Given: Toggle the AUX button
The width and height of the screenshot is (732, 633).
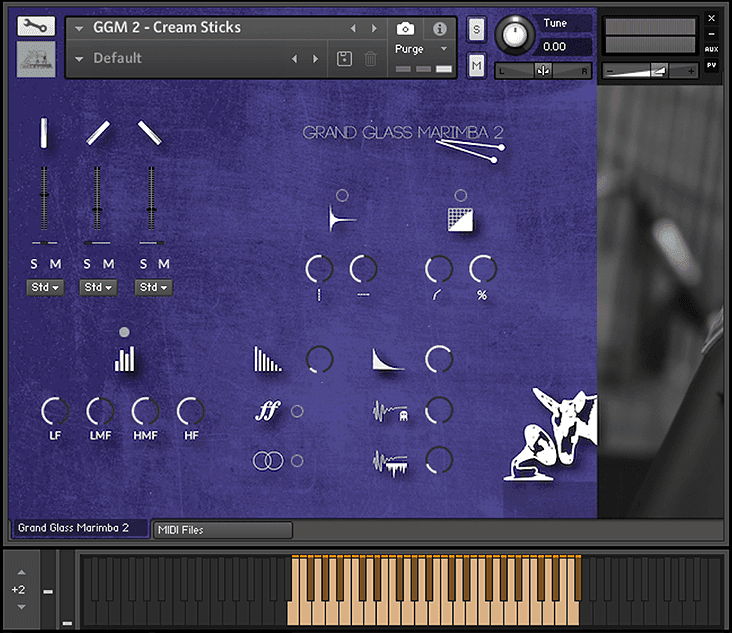Looking at the screenshot, I should pos(711,49).
